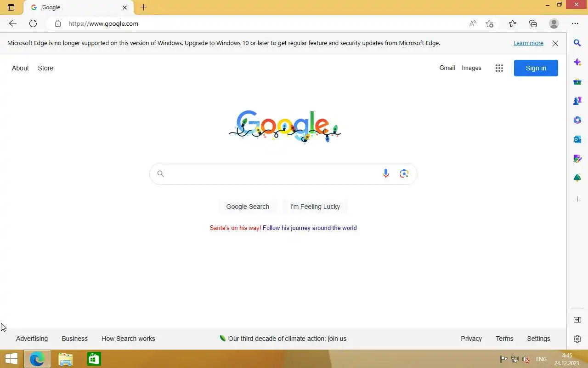
Task: Switch input language via ENG indicator
Action: point(541,359)
